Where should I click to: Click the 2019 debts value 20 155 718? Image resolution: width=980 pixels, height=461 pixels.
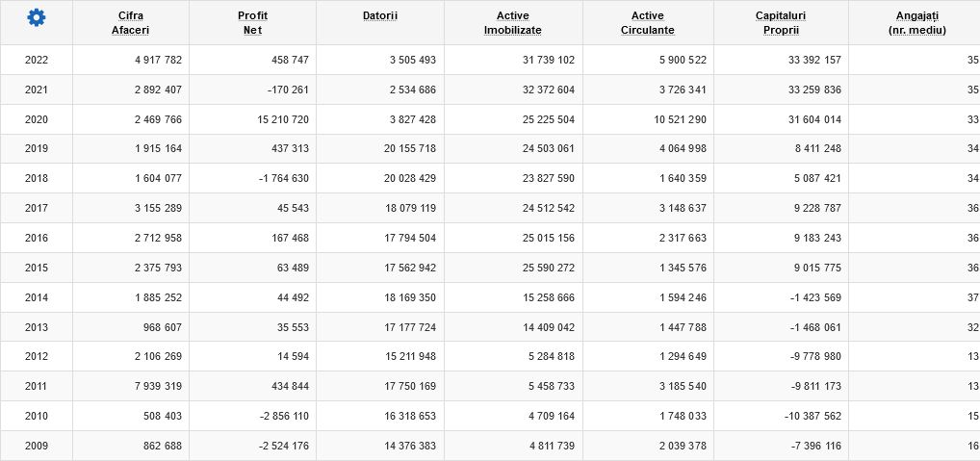pos(410,148)
